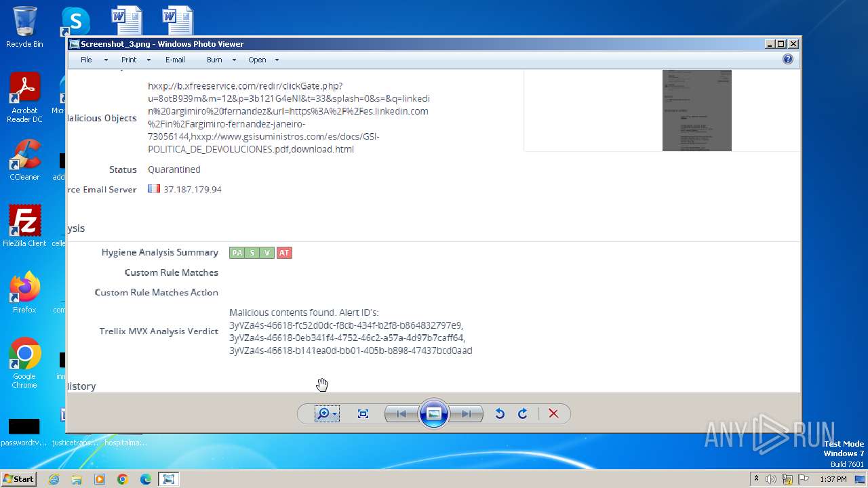
Task: Click the Hygiene Analysis Summary label
Action: [x=160, y=252]
